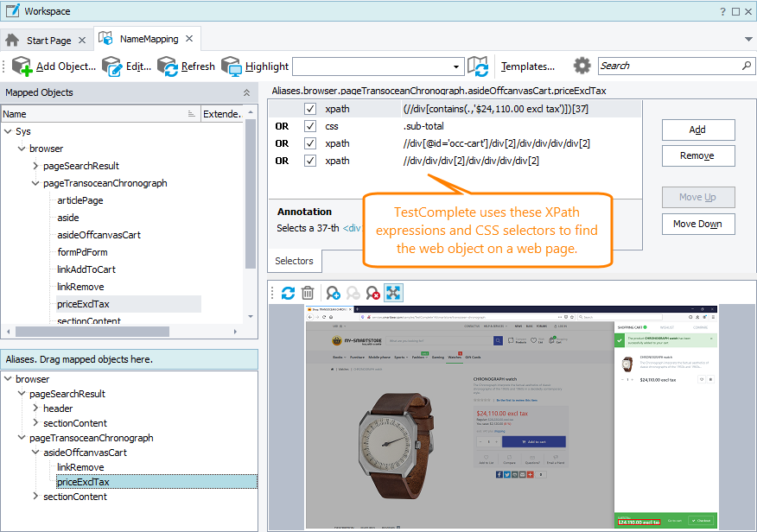
Task: Click the Edit object toolbar icon
Action: (x=112, y=66)
